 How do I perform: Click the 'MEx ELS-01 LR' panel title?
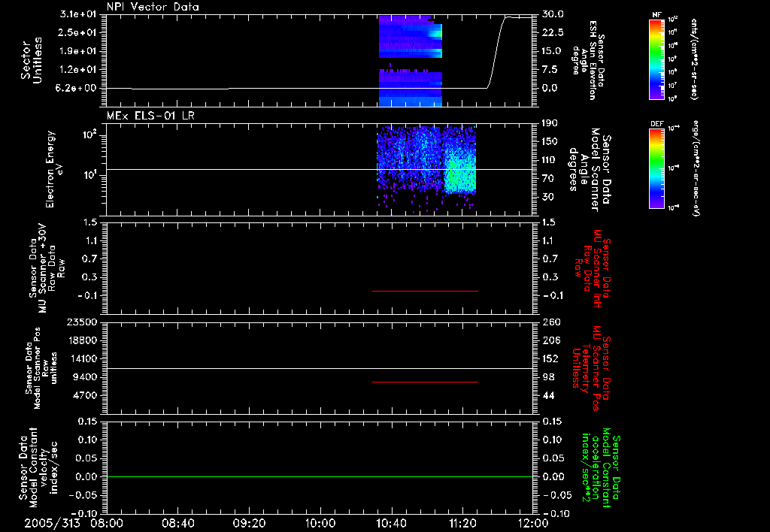click(150, 116)
